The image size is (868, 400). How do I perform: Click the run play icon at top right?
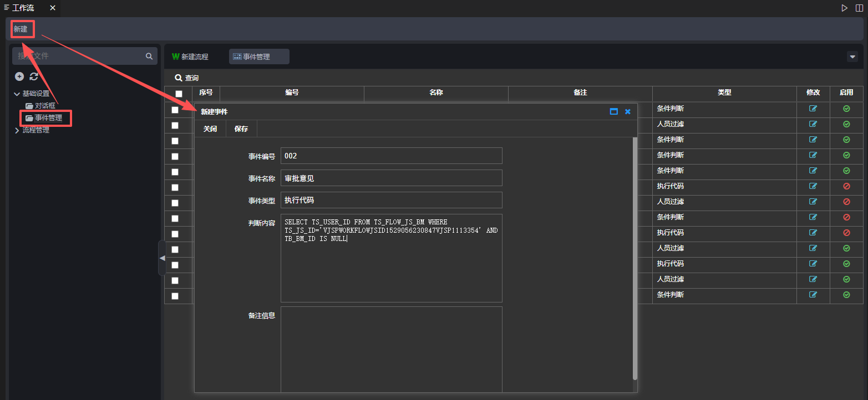point(844,8)
